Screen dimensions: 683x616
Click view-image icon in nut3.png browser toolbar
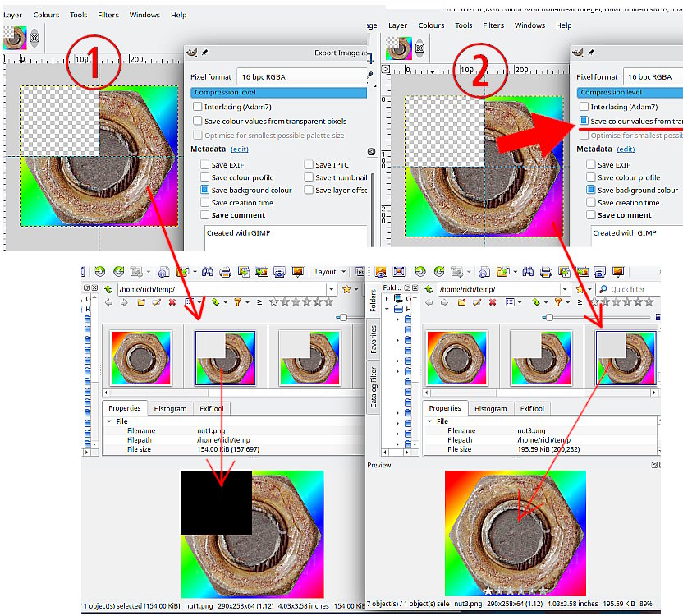tap(381, 272)
